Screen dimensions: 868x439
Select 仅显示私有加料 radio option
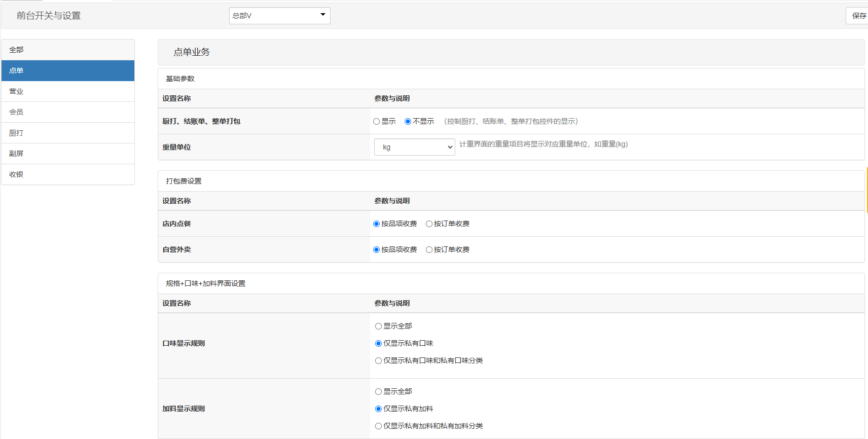(x=379, y=409)
